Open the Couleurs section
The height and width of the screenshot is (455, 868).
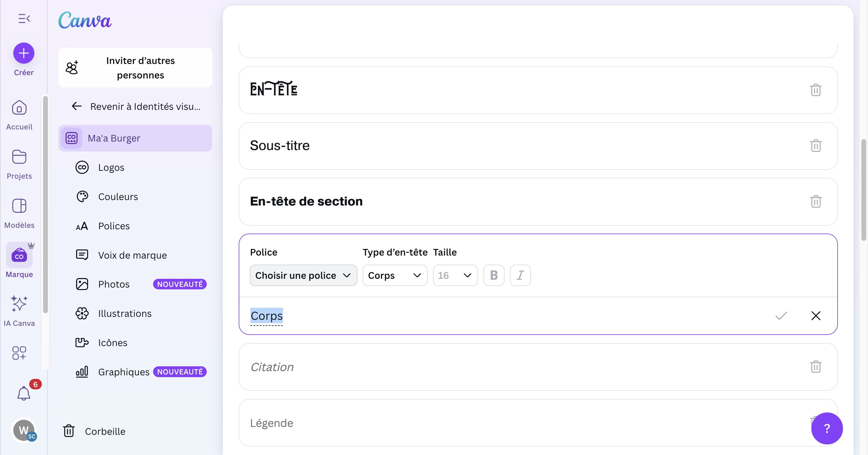pos(118,197)
